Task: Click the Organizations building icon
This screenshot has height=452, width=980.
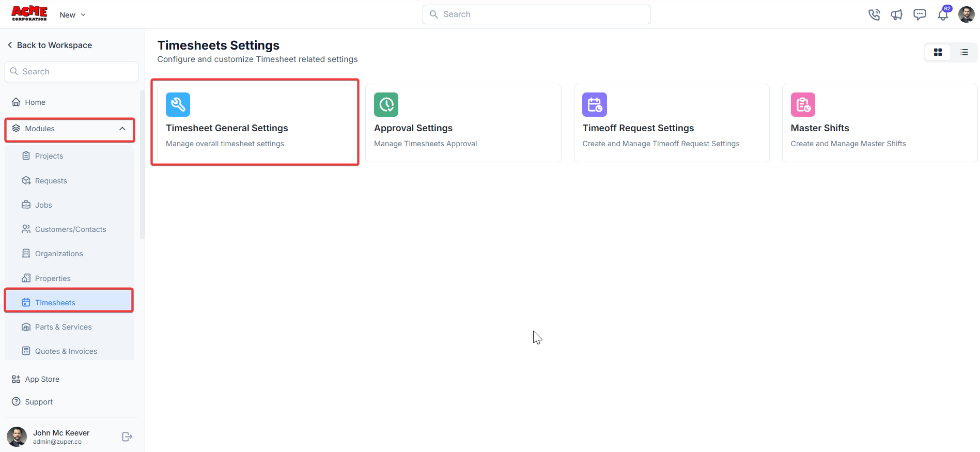Action: [x=26, y=254]
